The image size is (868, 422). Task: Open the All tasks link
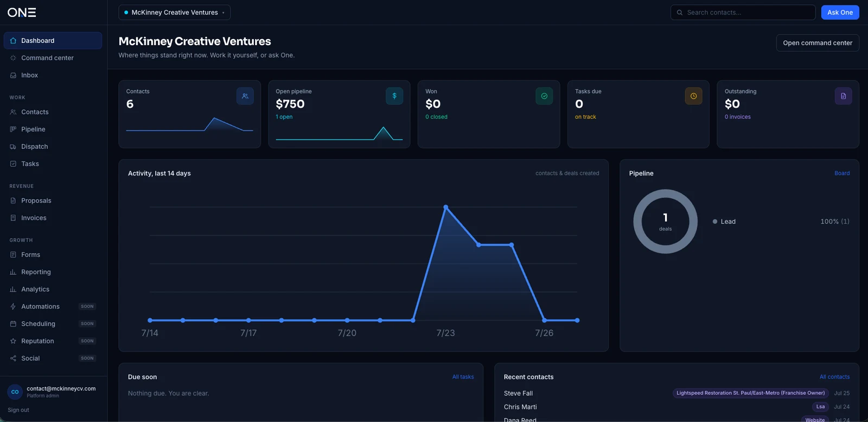[463, 377]
